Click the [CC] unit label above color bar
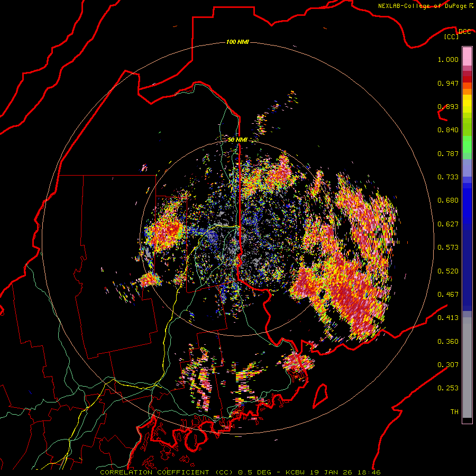 pos(452,36)
